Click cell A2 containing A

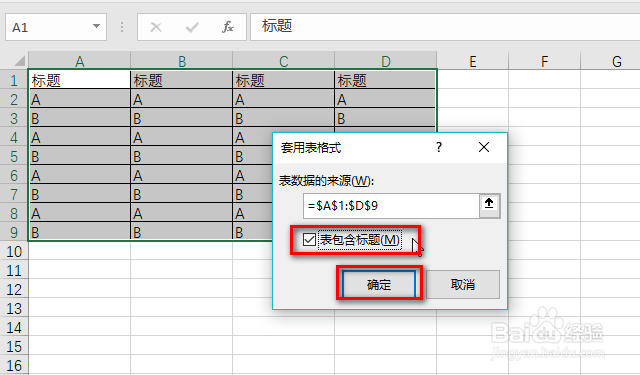80,99
